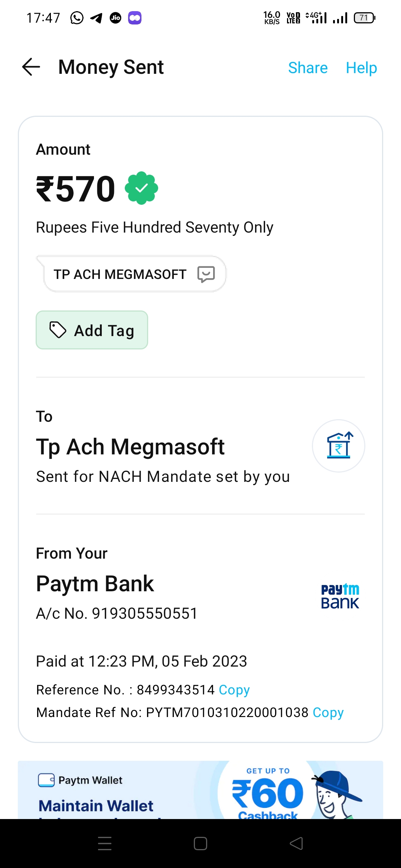The height and width of the screenshot is (868, 401).
Task: Copy the Mandate Ref No
Action: (328, 713)
